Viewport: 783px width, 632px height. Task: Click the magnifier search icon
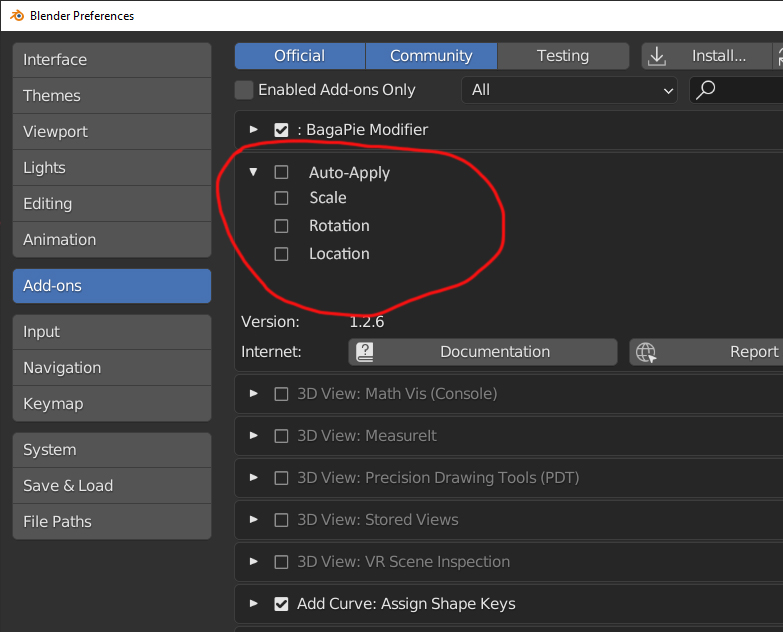point(706,90)
